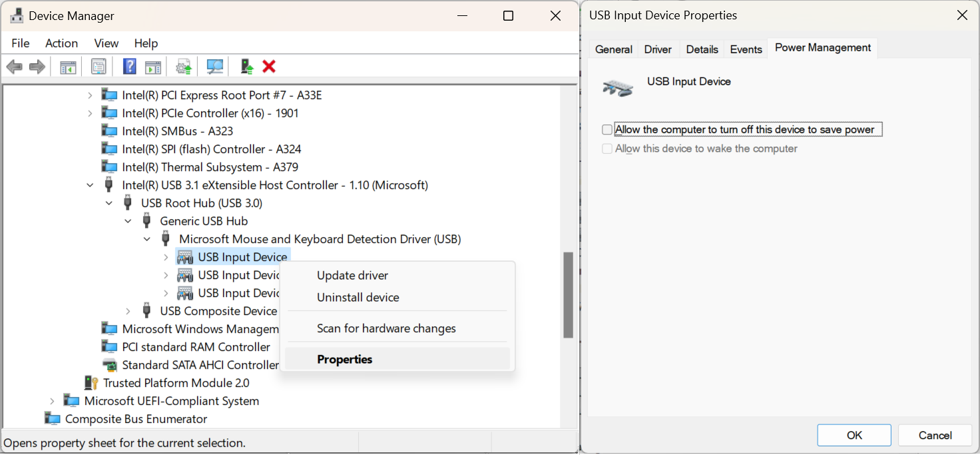Select Intel(R) PCI Express Root Port #7 - A33E text
Screen dimensions: 980x455
point(222,95)
